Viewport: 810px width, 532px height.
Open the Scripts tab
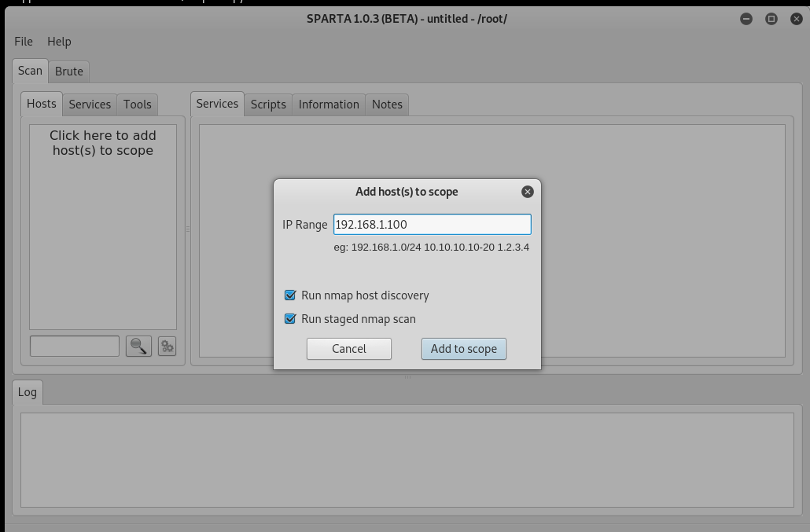[268, 105]
